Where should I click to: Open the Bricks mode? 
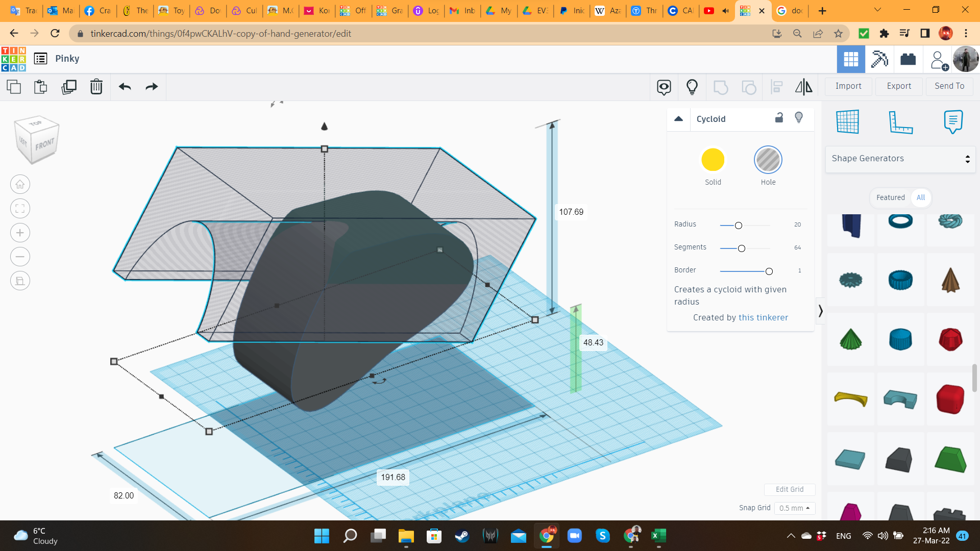click(x=908, y=59)
